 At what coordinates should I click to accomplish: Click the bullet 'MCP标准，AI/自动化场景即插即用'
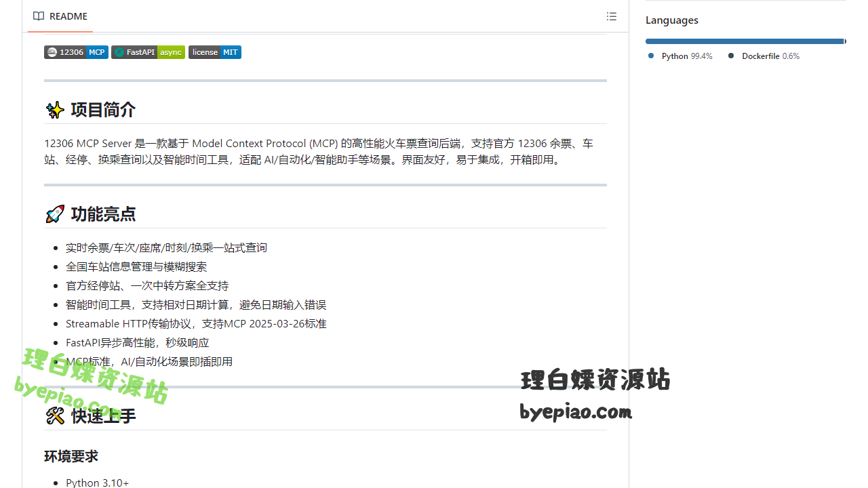tap(149, 362)
